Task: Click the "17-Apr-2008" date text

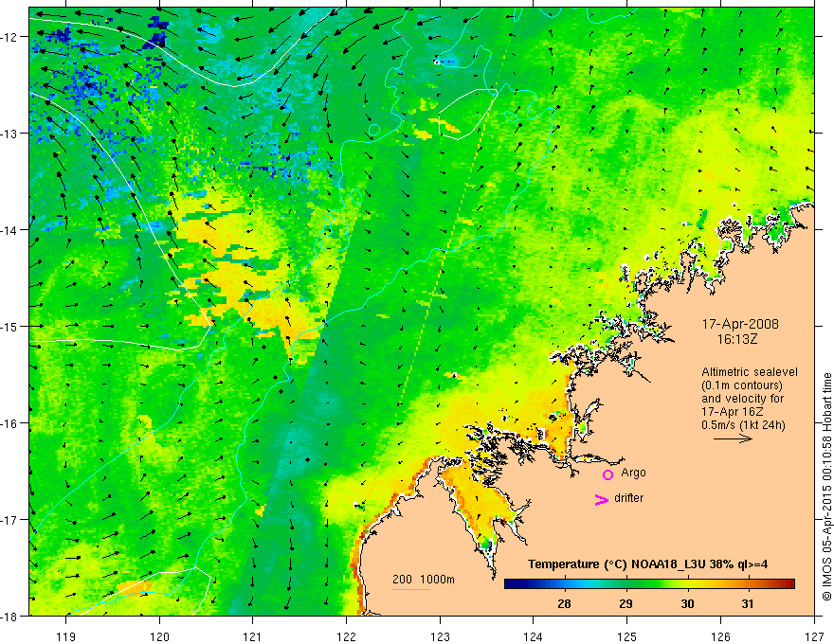Action: click(740, 324)
